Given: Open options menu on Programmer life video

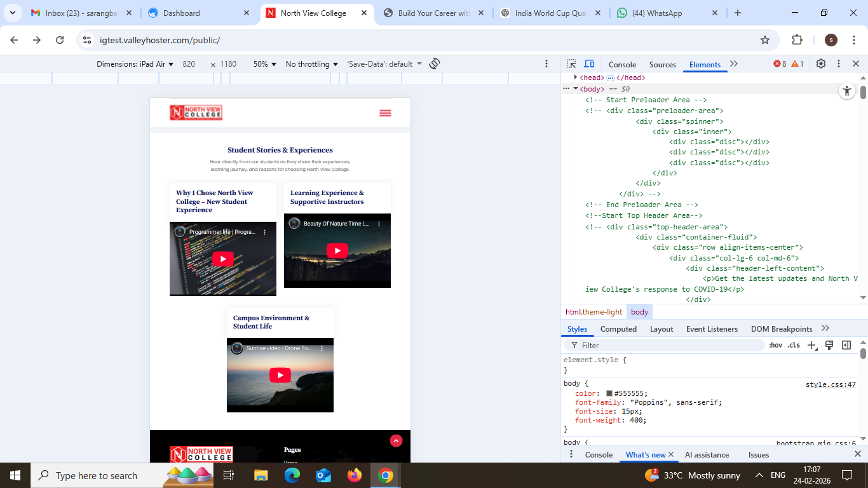Looking at the screenshot, I should coord(265,232).
